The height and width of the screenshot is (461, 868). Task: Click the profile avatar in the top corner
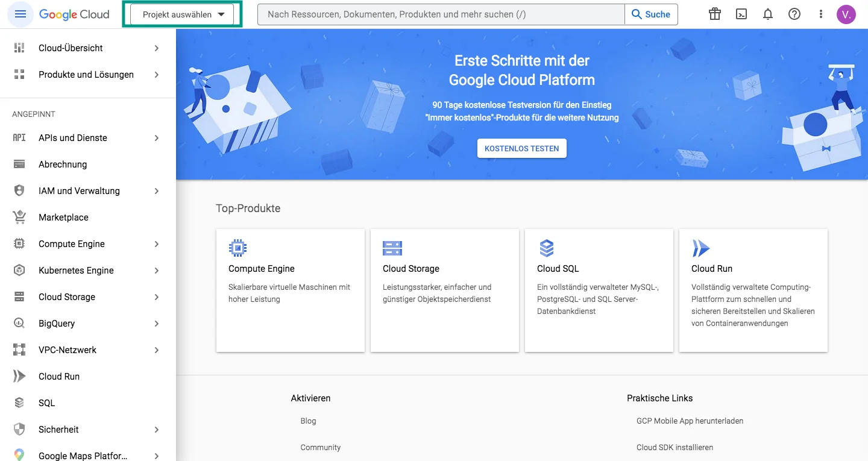click(846, 14)
